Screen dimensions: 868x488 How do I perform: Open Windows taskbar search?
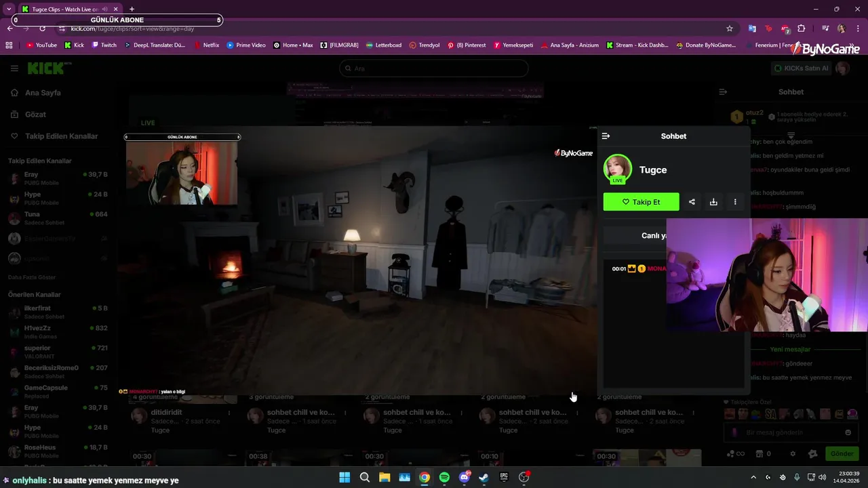(364, 477)
